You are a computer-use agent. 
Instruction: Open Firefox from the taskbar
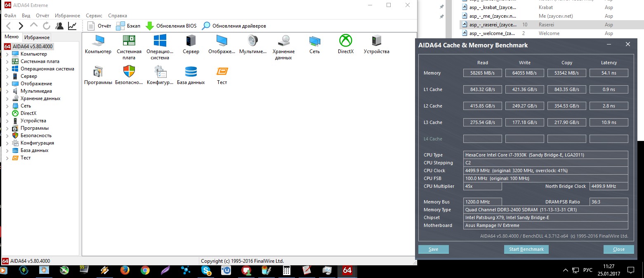coord(125,271)
